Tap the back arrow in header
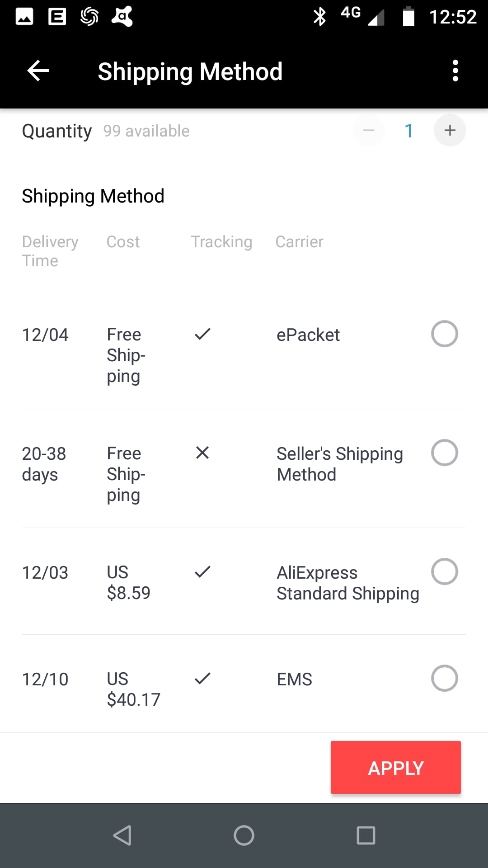Image resolution: width=488 pixels, height=868 pixels. pos(38,71)
